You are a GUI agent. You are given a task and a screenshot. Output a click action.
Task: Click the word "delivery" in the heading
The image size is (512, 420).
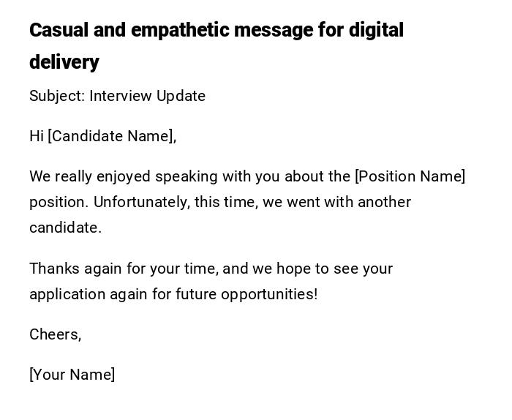tap(64, 63)
